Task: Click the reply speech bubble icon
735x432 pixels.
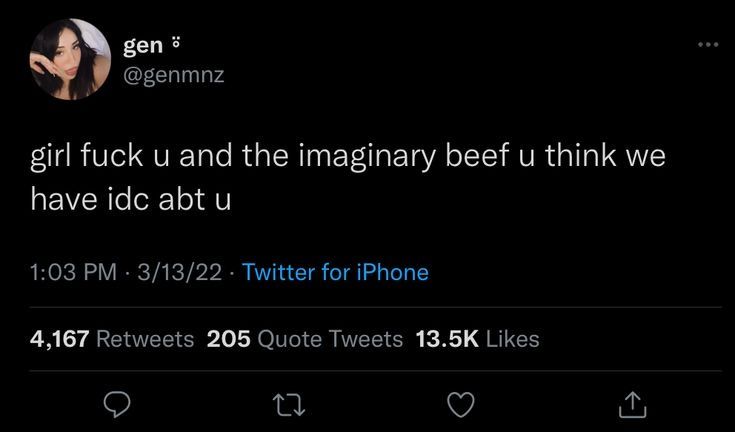Action: 118,404
